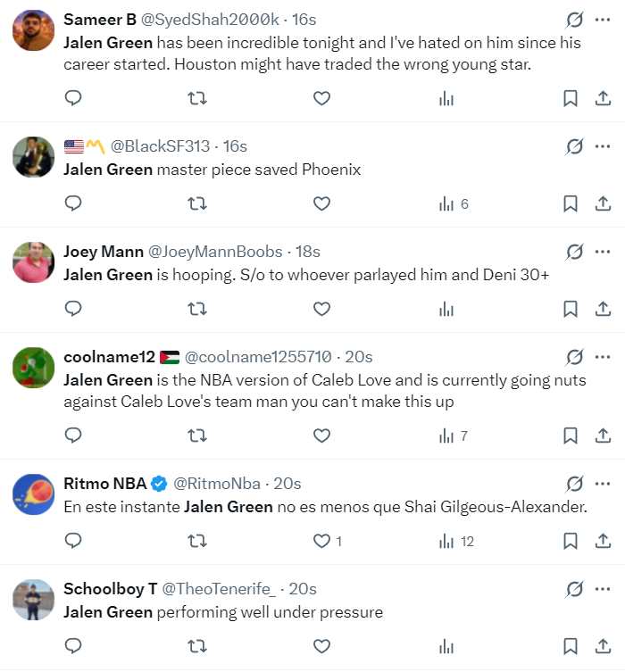Like Joey Mann's tweet about hooping
This screenshot has height=672, width=625.
click(x=321, y=310)
